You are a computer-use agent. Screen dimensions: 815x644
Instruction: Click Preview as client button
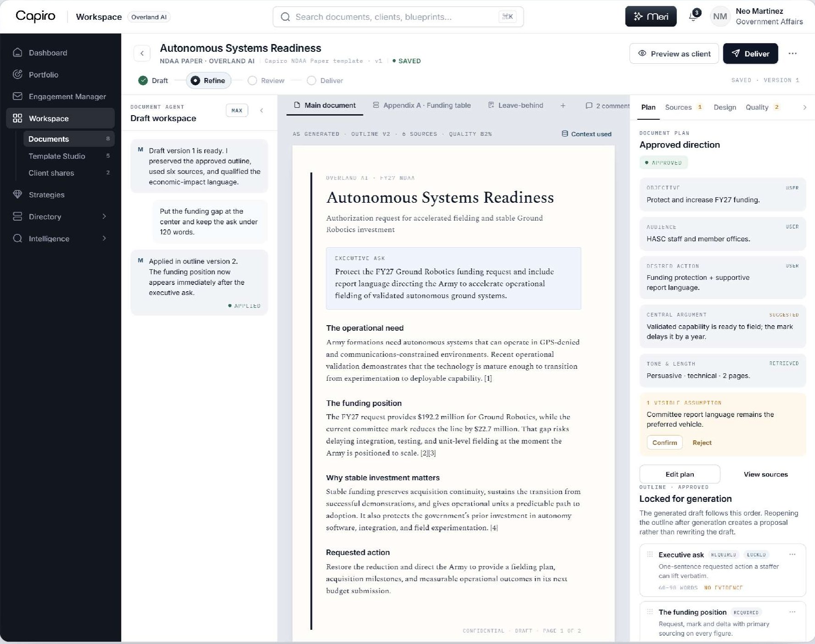[674, 54]
